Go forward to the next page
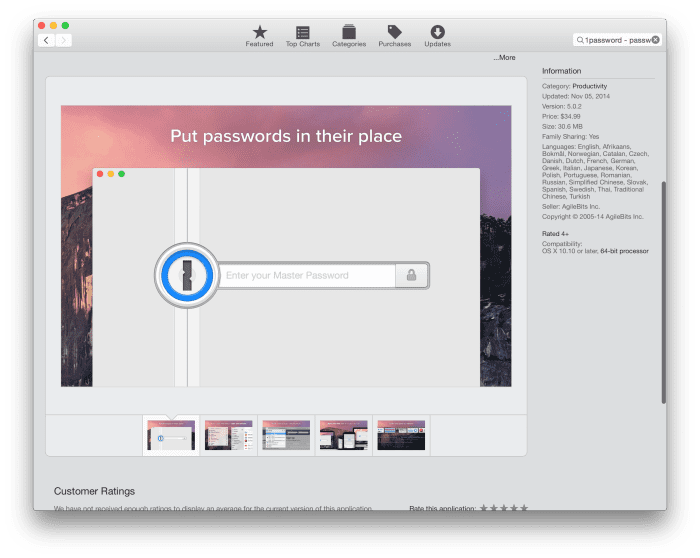Image resolution: width=700 pixels, height=558 pixels. coord(63,40)
